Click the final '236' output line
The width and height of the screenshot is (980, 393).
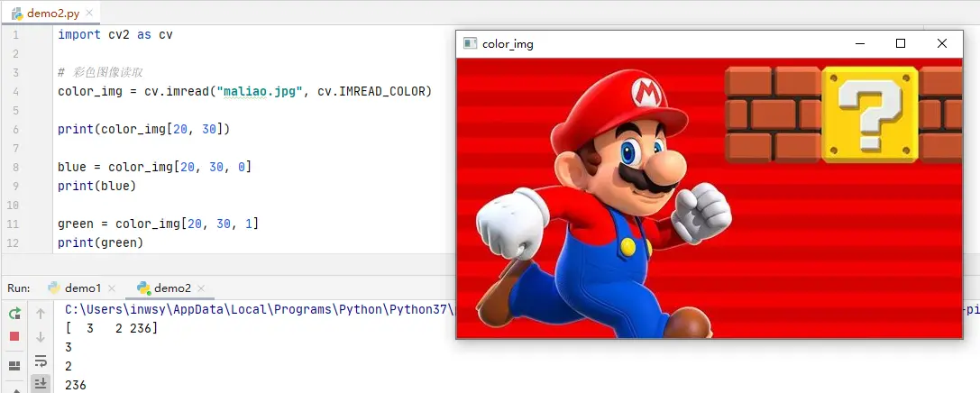tap(76, 385)
